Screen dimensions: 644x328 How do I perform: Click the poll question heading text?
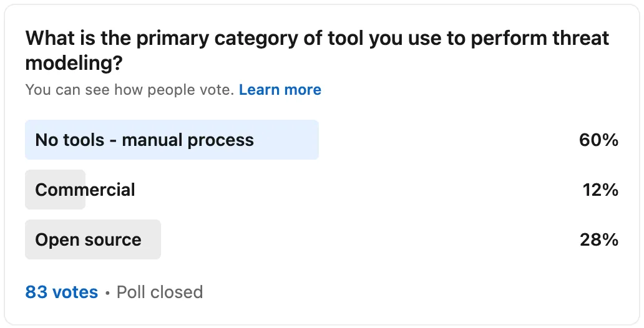317,51
